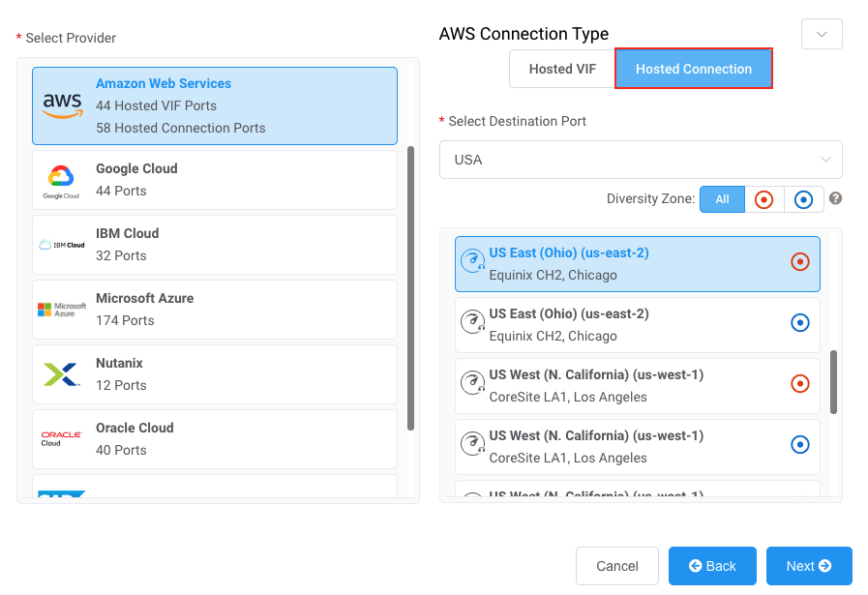Click the Next button
Viewport: 868px width, 595px height.
809,566
